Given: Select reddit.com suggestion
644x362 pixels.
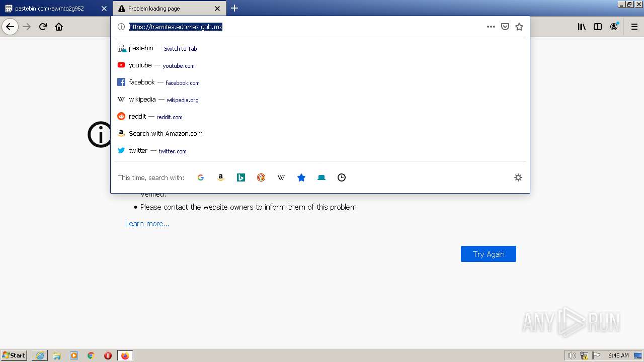Looking at the screenshot, I should [320, 117].
